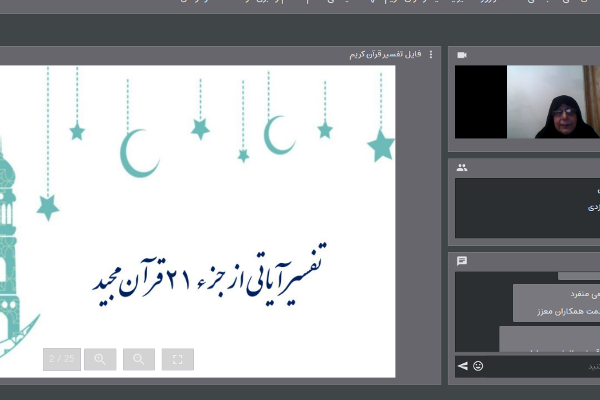This screenshot has height=400, width=600.
Task: Click the black area of the webcam feed
Action: click(x=480, y=102)
